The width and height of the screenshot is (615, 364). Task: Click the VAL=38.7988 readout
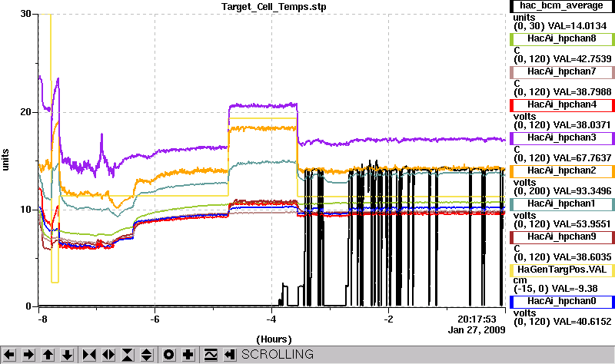click(x=582, y=92)
